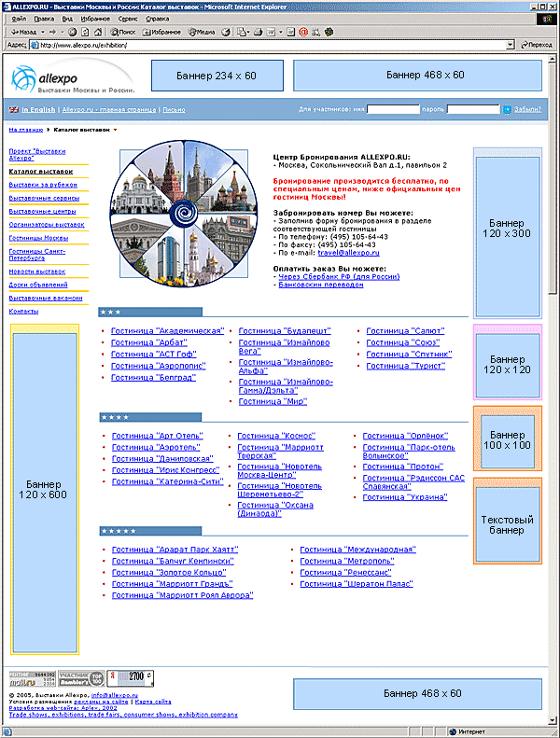560x738 pixels.
Task: Open the Справка menu
Action: click(158, 19)
